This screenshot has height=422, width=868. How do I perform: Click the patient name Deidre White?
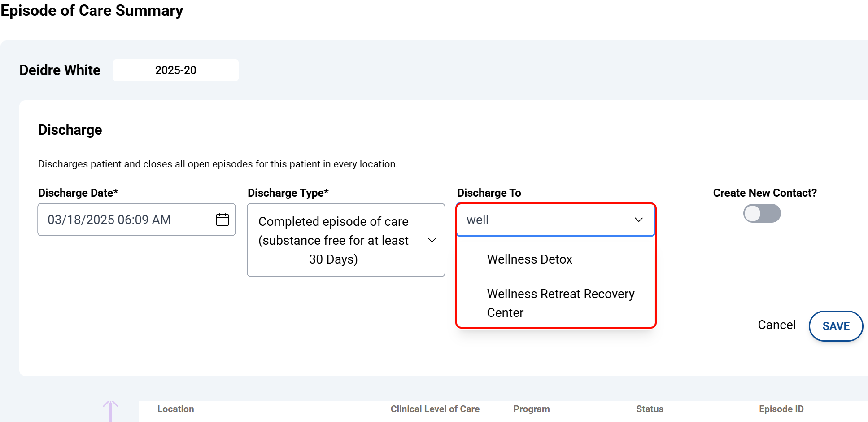[60, 70]
